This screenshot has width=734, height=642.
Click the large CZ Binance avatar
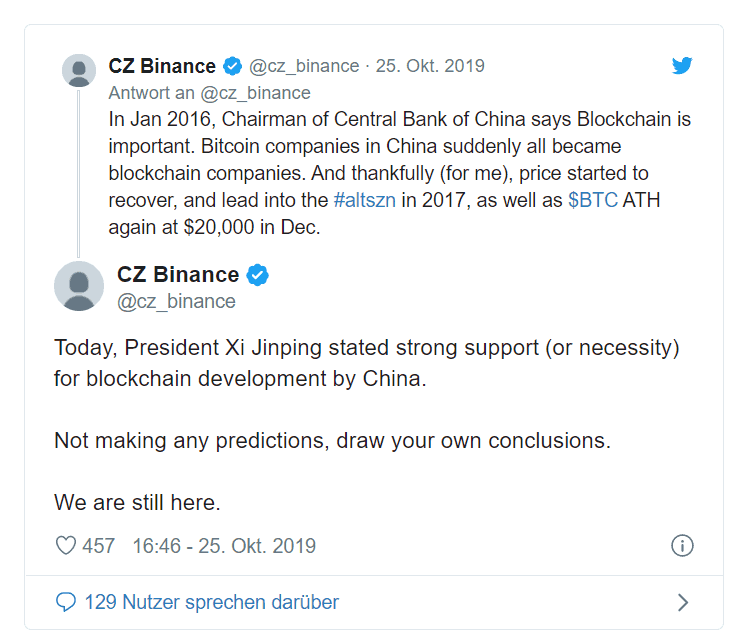[x=79, y=286]
